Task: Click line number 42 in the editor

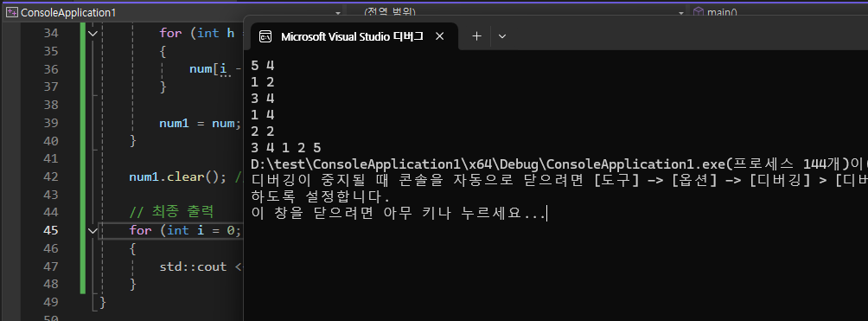Action: (x=50, y=177)
